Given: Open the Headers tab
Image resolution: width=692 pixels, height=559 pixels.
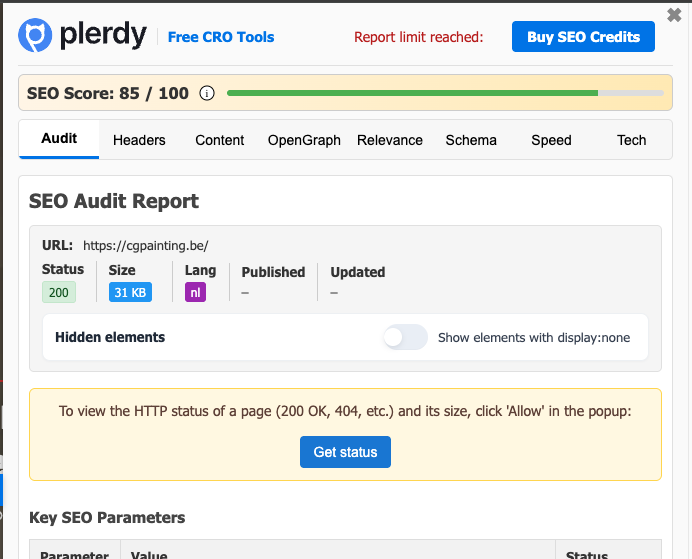Looking at the screenshot, I should click(139, 140).
